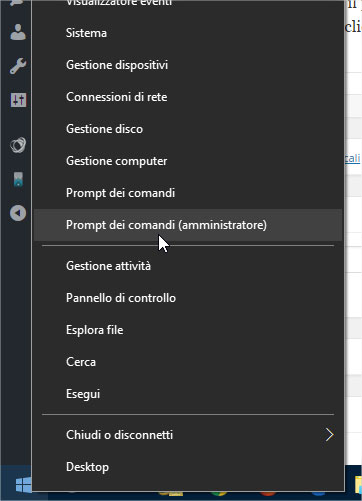Launch Prompt dei comandi (amministratore)
Screen dimensions: 362x501
[x=188, y=225]
